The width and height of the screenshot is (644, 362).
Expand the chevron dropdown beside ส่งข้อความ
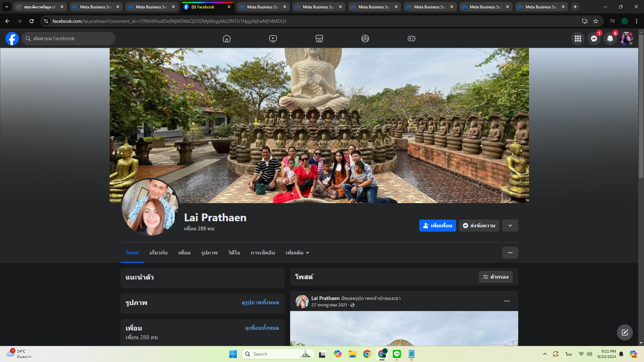click(510, 226)
